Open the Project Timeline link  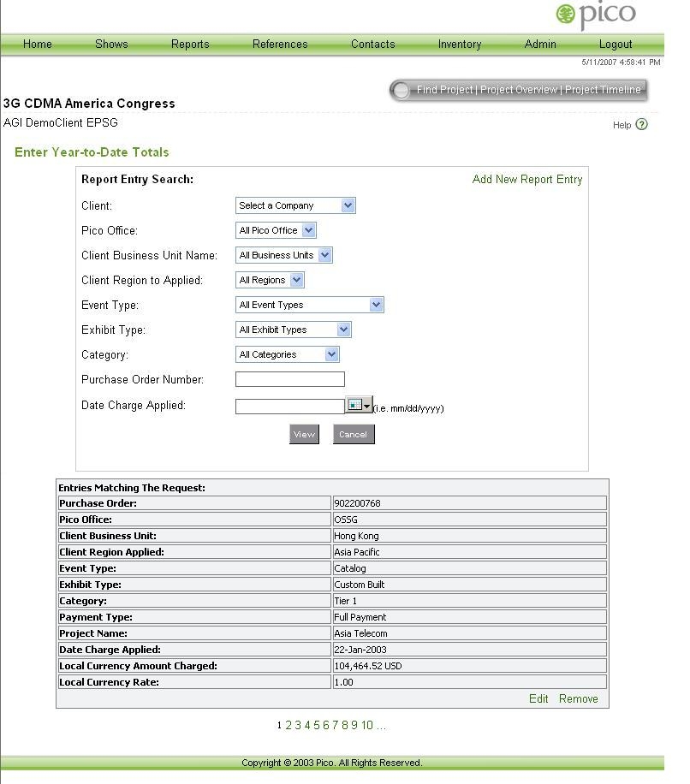point(603,90)
